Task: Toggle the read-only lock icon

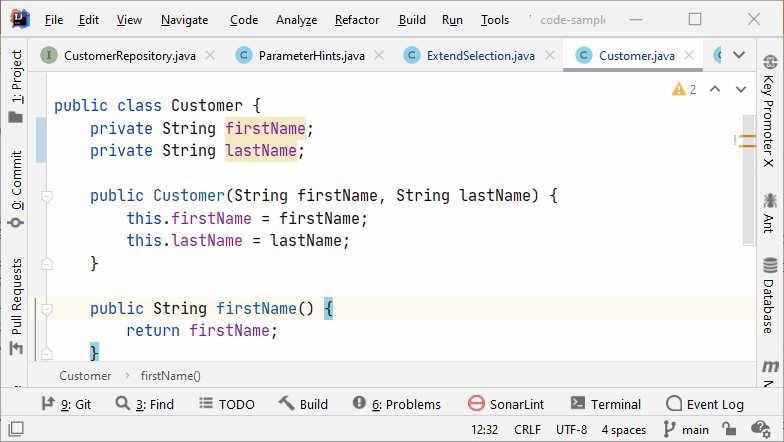Action: (729, 428)
